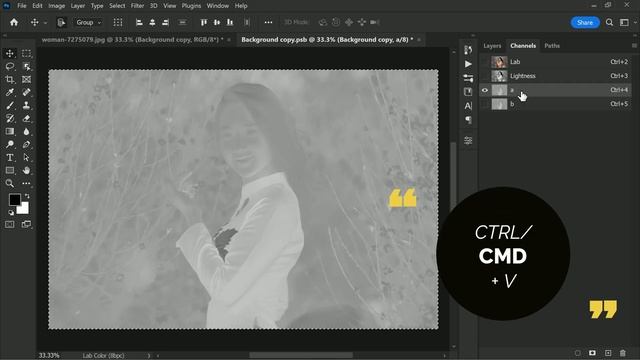Screen dimensions: 640x360
Task: Toggle Auto-Select checkbox in options bar
Action: [61, 22]
